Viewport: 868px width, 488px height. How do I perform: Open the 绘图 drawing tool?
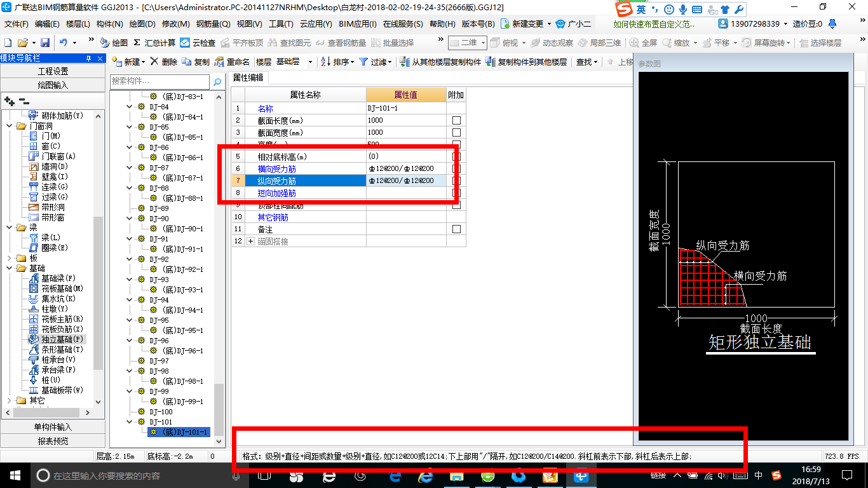114,43
